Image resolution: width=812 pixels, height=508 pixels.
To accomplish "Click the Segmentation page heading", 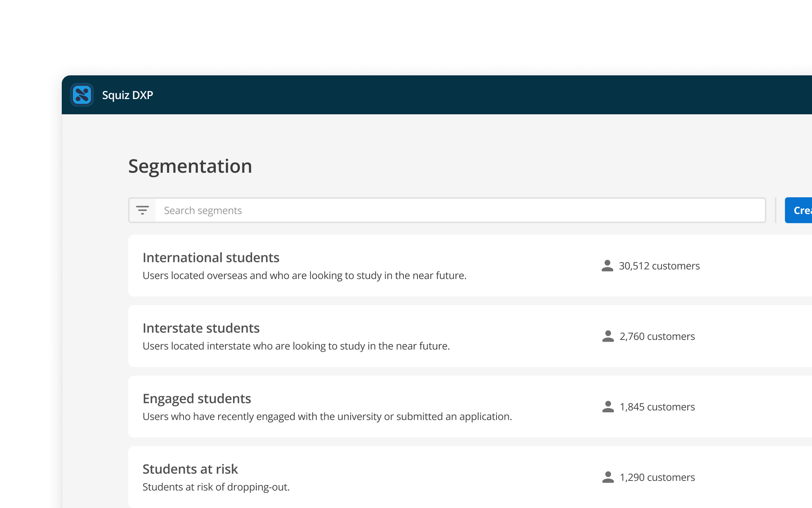I will click(190, 166).
